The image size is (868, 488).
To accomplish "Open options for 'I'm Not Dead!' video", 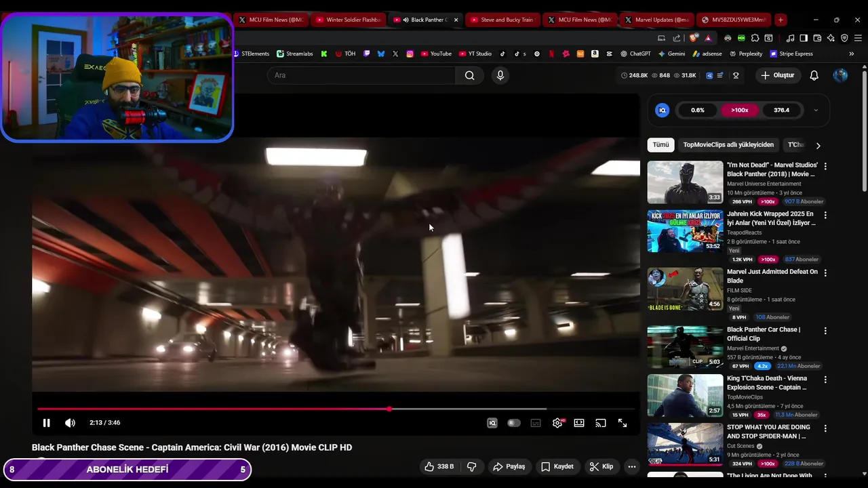I will [825, 166].
